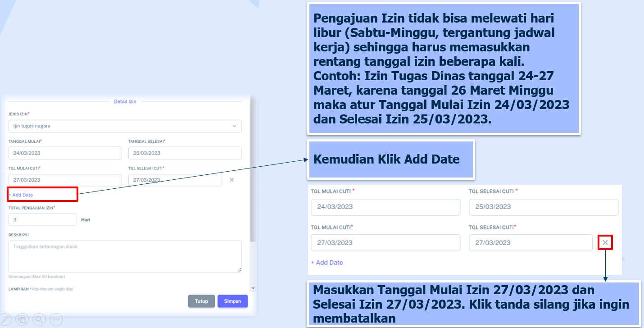Click the Tanggal Selesai field showing 25/03/2023
644x328 pixels.
click(x=185, y=153)
